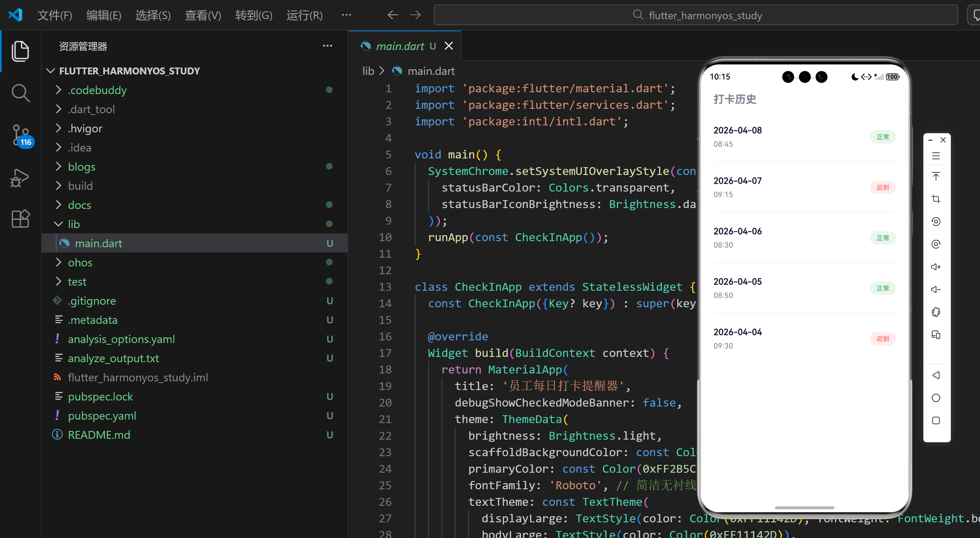The image size is (980, 538).
Task: Show more menu items via ellipsis
Action: tap(346, 15)
